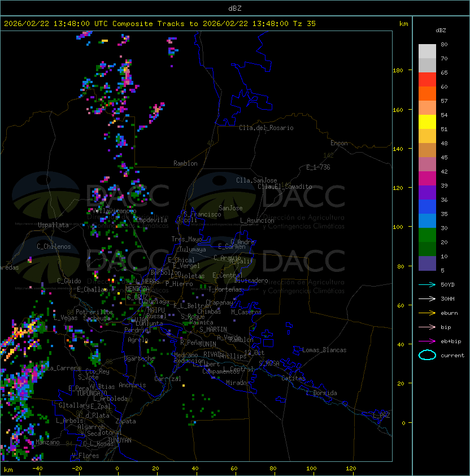Viewport: 470px width, 476px height.
Task: Click the cyan 'current' ellipse icon
Action: [427, 355]
